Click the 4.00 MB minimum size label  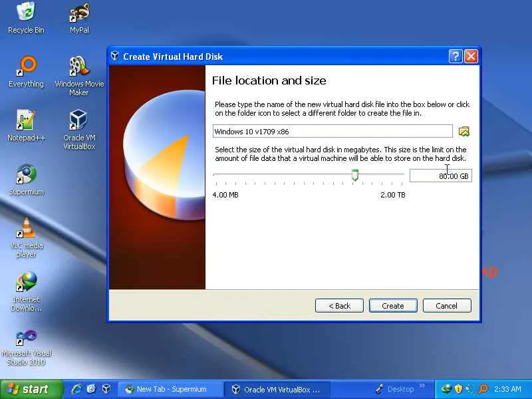[225, 195]
